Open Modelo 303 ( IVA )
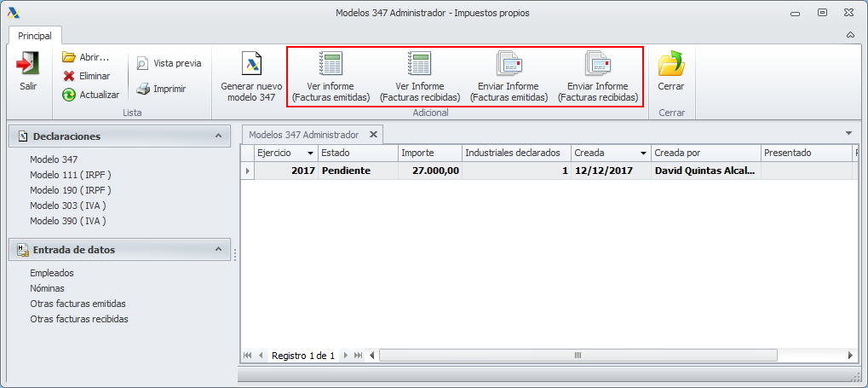This screenshot has width=868, height=388. [68, 206]
